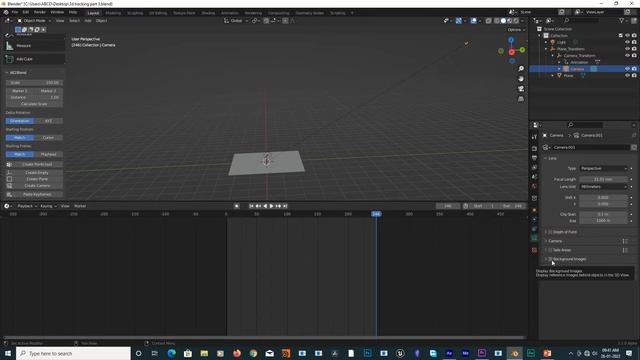Toggle viewport overlays button
Image resolution: width=640 pixels, height=360 pixels.
click(473, 20)
